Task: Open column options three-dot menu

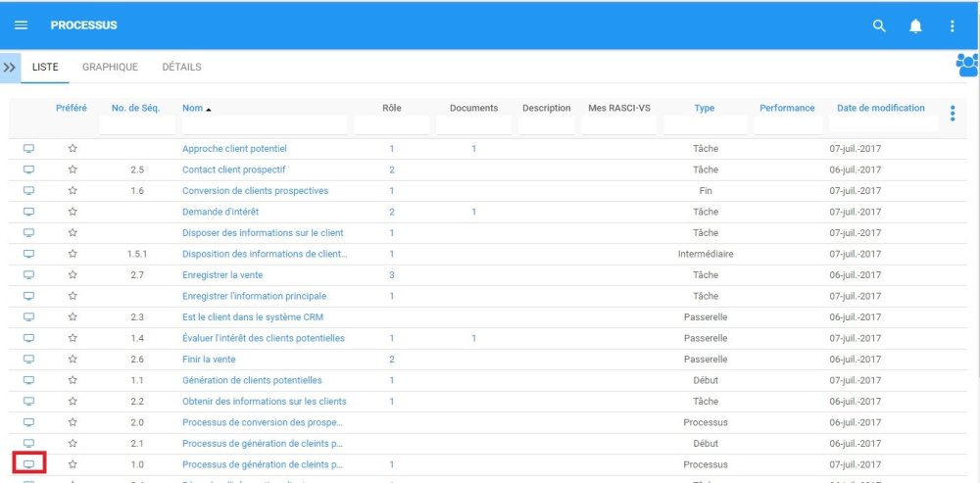Action: (952, 114)
